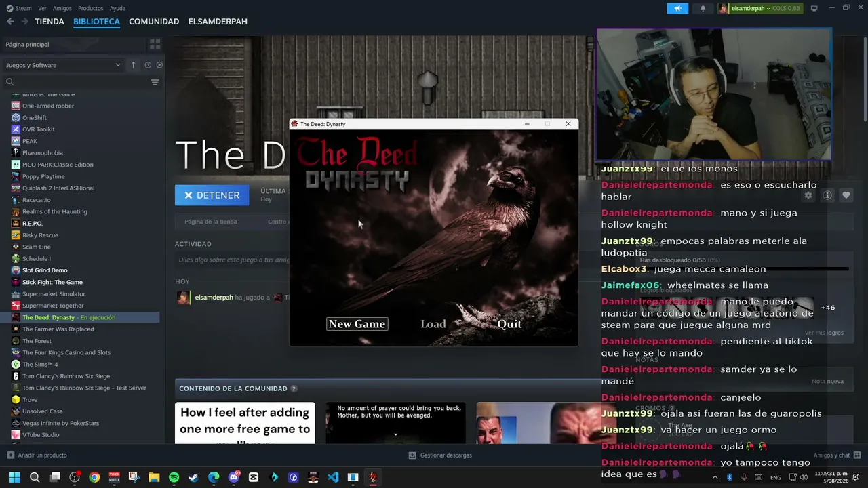Screen dimensions: 868x488
Task: Open Google Chrome from the taskbar
Action: [x=94, y=477]
